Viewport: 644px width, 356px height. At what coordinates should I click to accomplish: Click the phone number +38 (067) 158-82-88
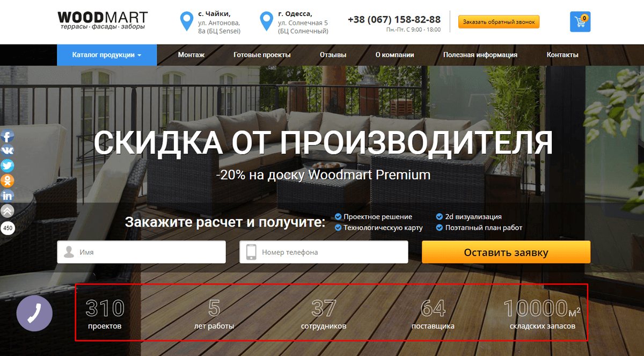point(394,19)
